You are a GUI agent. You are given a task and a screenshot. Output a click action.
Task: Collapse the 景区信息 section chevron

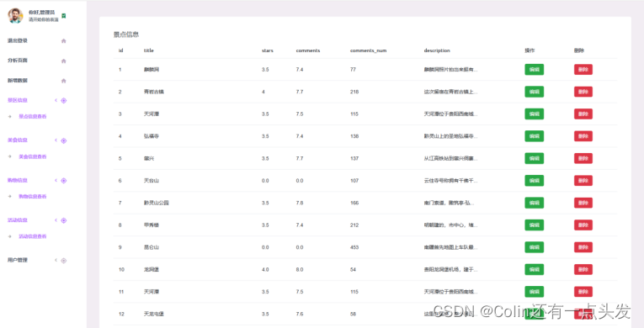click(x=56, y=100)
